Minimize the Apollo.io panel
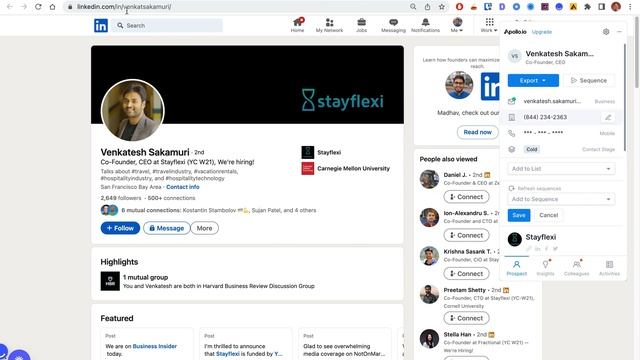Screen dimensions: 640x360 619,32
